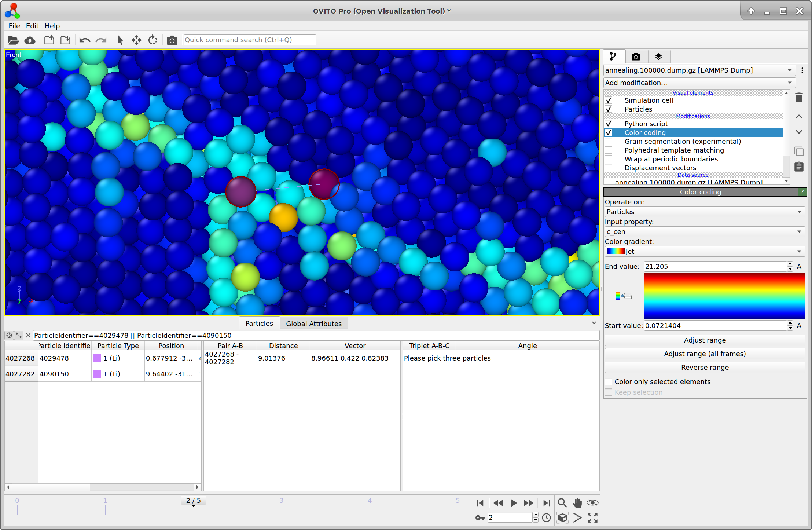Select the Pan hand viewport tool
Image resolution: width=812 pixels, height=530 pixels.
(x=577, y=503)
